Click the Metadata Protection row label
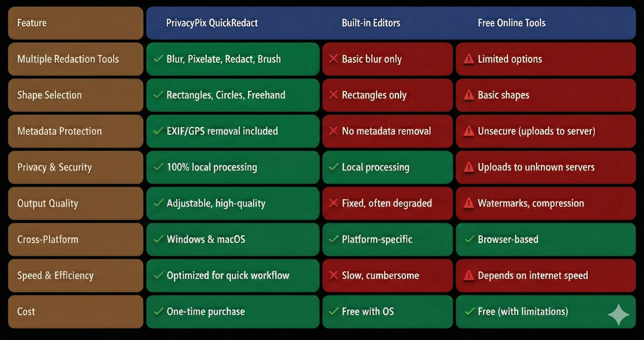The height and width of the screenshot is (340, 644). [76, 131]
